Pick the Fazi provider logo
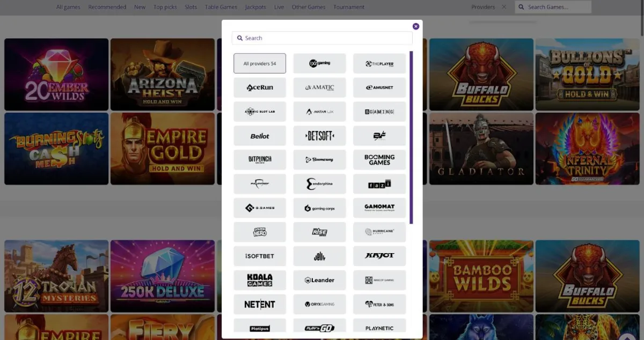Viewport: 644px width, 340px height. 379,184
